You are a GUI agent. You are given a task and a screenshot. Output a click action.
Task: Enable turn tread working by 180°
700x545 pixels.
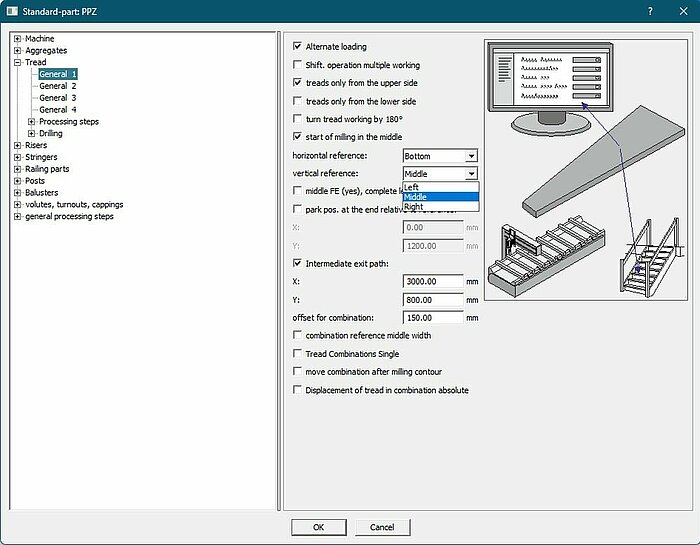tap(297, 118)
